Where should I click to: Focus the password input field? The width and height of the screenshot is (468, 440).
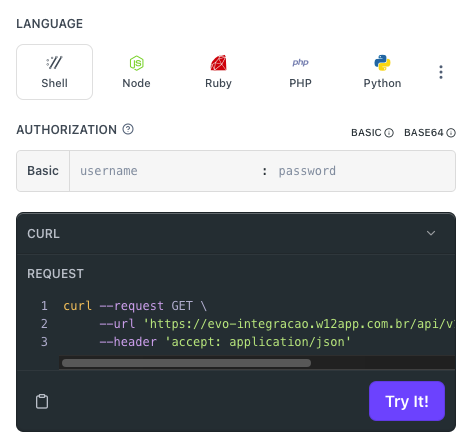[x=365, y=171]
